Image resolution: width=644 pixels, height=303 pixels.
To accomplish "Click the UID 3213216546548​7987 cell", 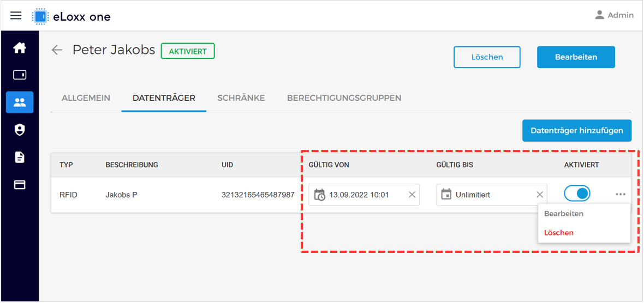I will tap(258, 195).
